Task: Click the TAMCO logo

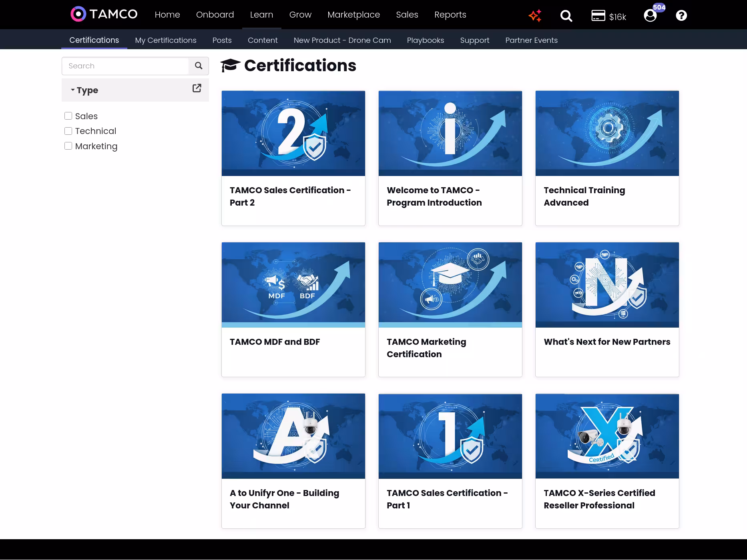Action: [x=104, y=14]
